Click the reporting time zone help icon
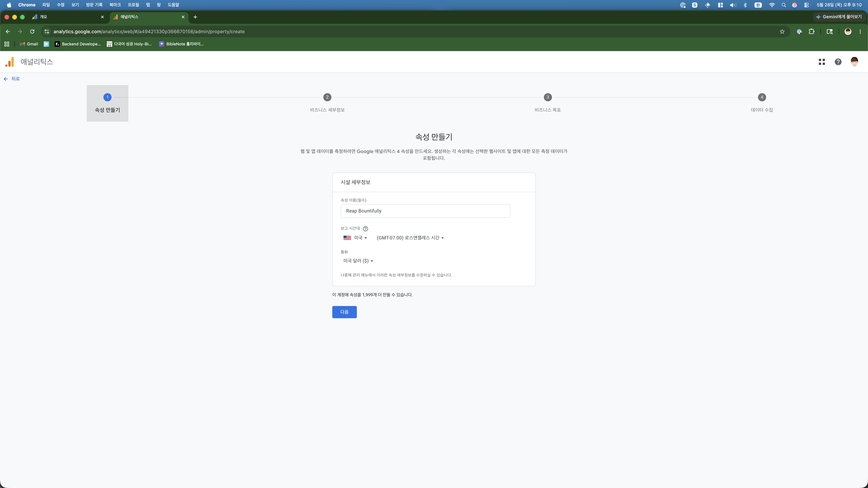 tap(365, 229)
